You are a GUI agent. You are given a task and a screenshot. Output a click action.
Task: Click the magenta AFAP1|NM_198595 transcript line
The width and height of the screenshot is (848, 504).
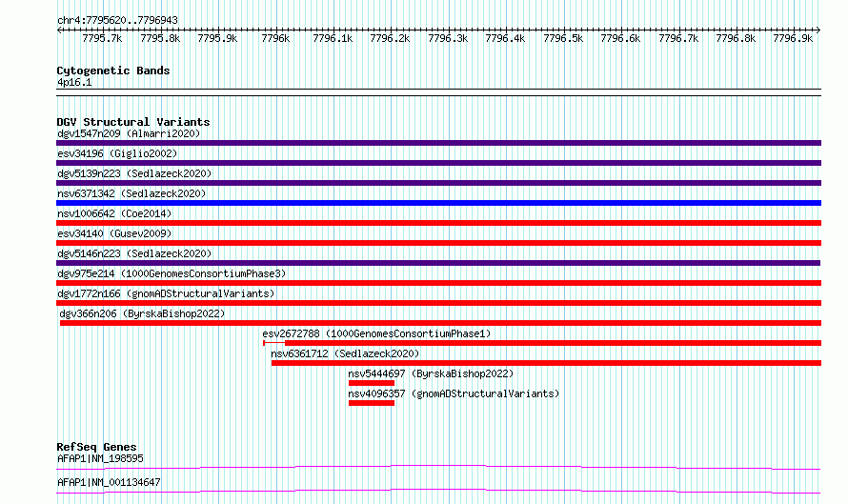point(438,467)
